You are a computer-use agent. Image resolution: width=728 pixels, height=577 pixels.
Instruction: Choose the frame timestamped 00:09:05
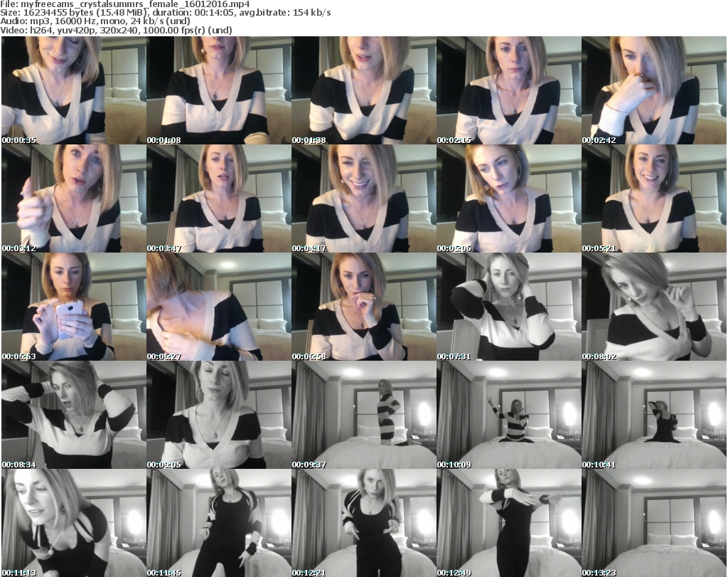pos(219,415)
